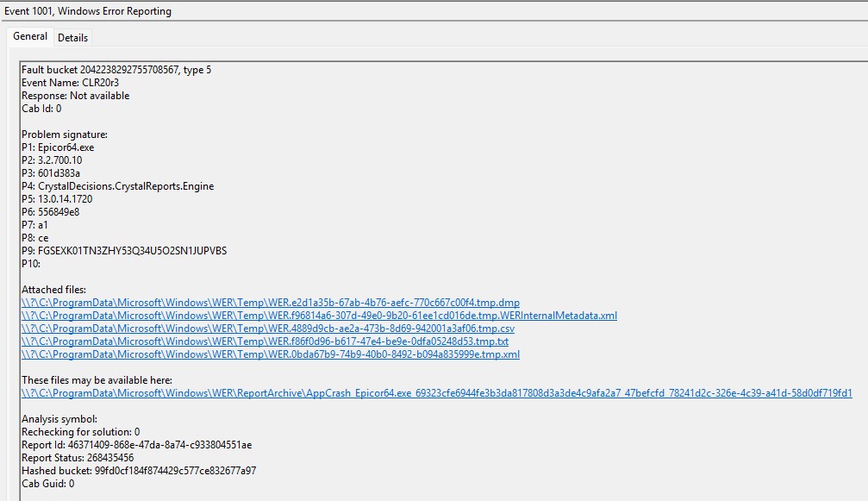Select the 'P5: 13.0.14.1720' line

click(x=57, y=199)
